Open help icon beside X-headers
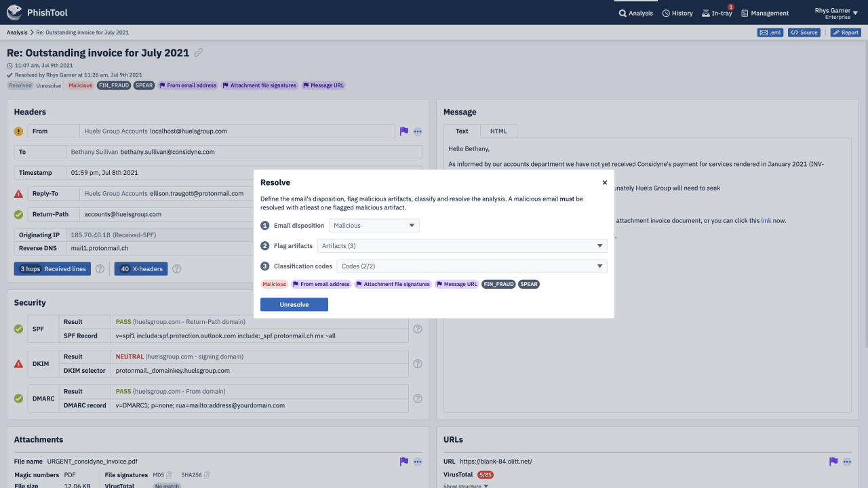 pos(176,269)
